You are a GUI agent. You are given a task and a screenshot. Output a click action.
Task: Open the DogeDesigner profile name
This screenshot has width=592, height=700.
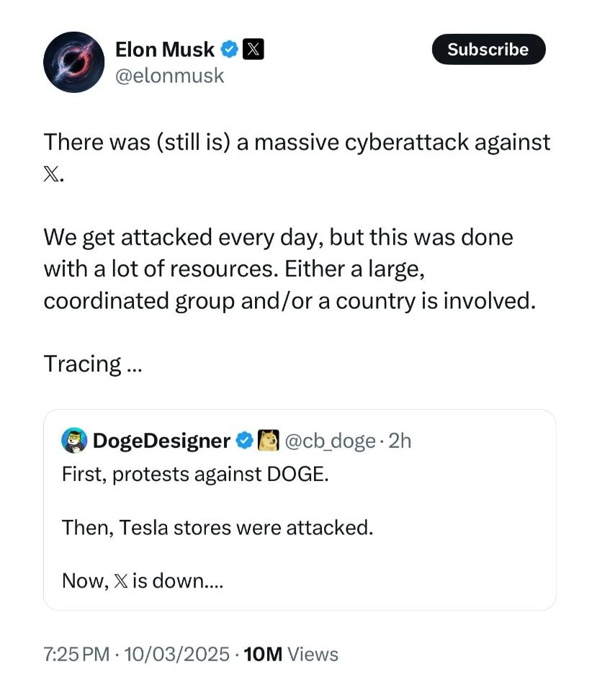(x=161, y=440)
